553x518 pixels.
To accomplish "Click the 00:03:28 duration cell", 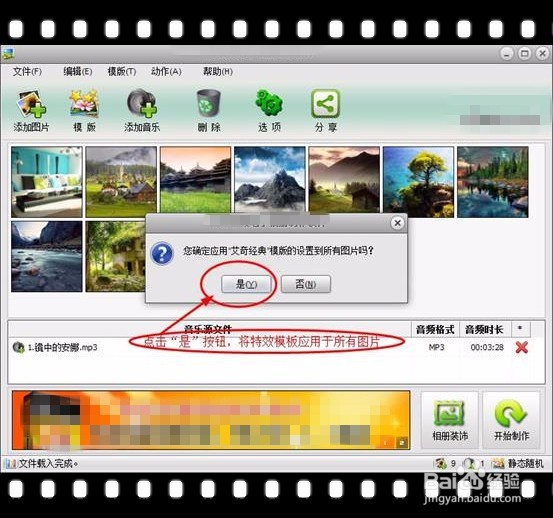I will pyautogui.click(x=487, y=347).
